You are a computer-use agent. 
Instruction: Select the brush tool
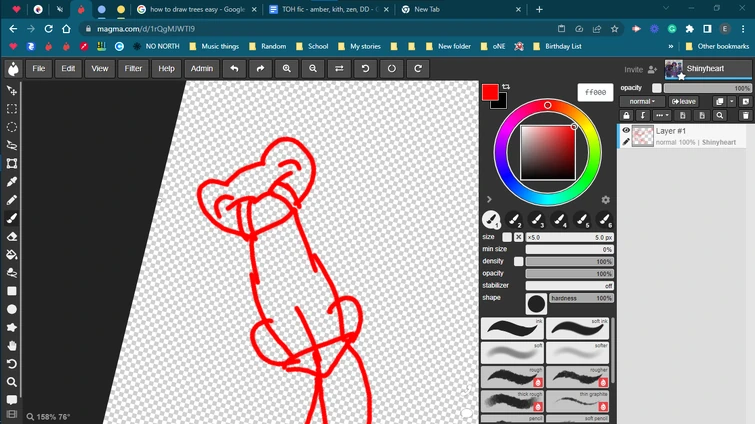pos(12,218)
